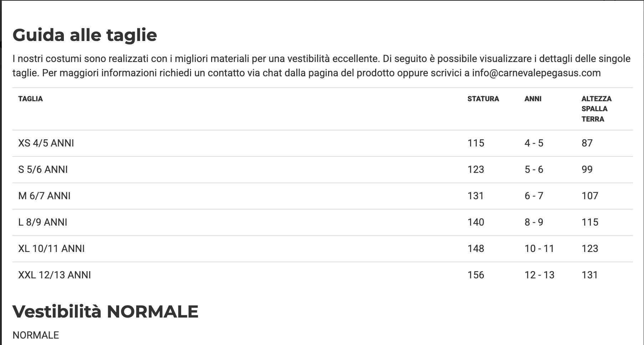644x345 pixels.
Task: Click the TAGLIA column header
Action: click(31, 99)
